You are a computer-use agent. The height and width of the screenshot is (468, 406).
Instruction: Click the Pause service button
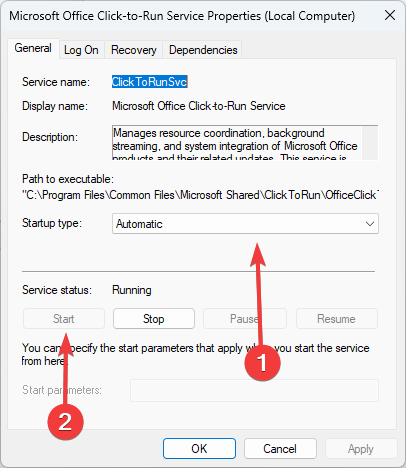pos(245,319)
